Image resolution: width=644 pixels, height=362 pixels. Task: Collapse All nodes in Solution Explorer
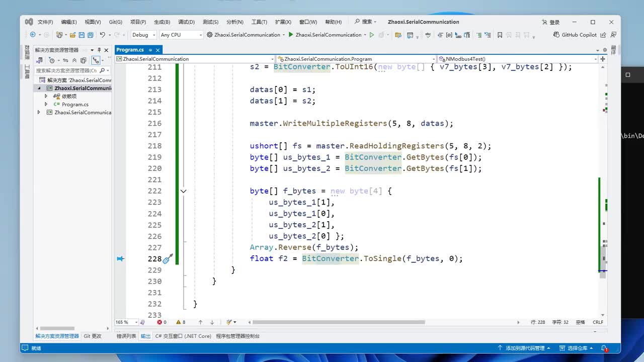pos(74,60)
